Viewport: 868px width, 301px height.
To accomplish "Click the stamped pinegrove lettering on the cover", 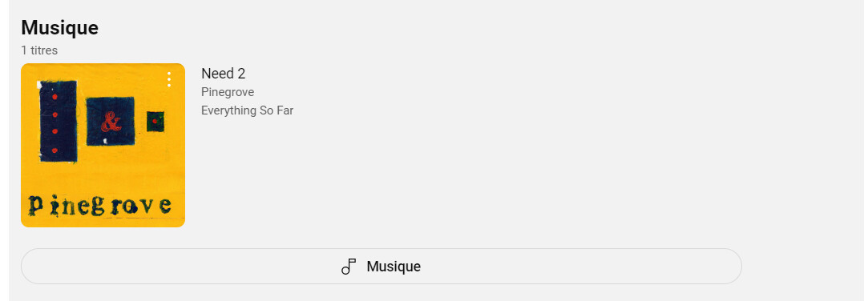I will (x=99, y=205).
